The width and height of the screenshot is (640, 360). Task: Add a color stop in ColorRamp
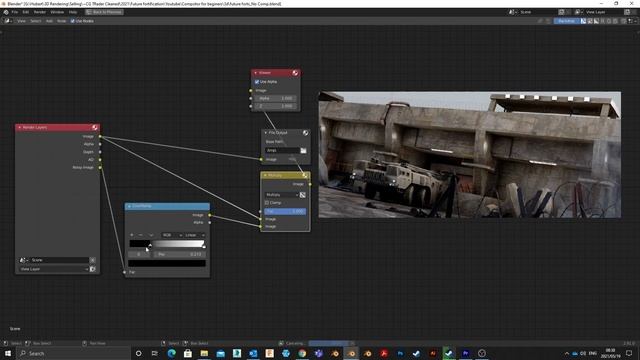click(131, 235)
